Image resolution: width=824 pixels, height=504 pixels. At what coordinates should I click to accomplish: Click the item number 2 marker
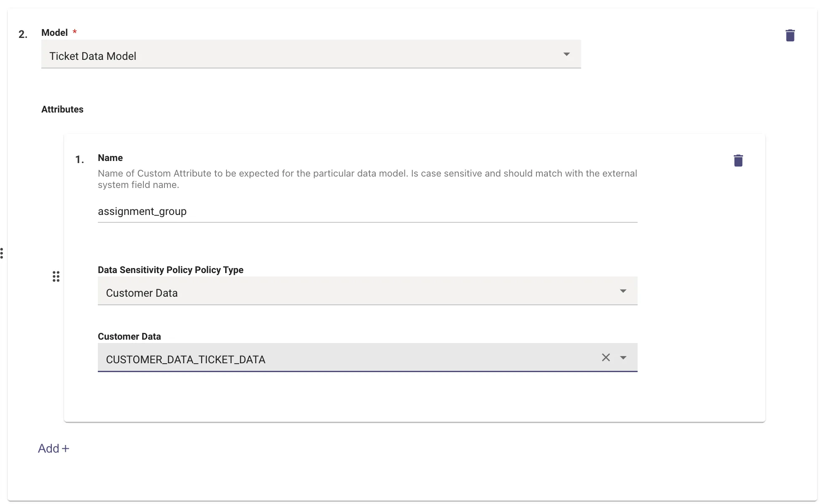pyautogui.click(x=23, y=35)
